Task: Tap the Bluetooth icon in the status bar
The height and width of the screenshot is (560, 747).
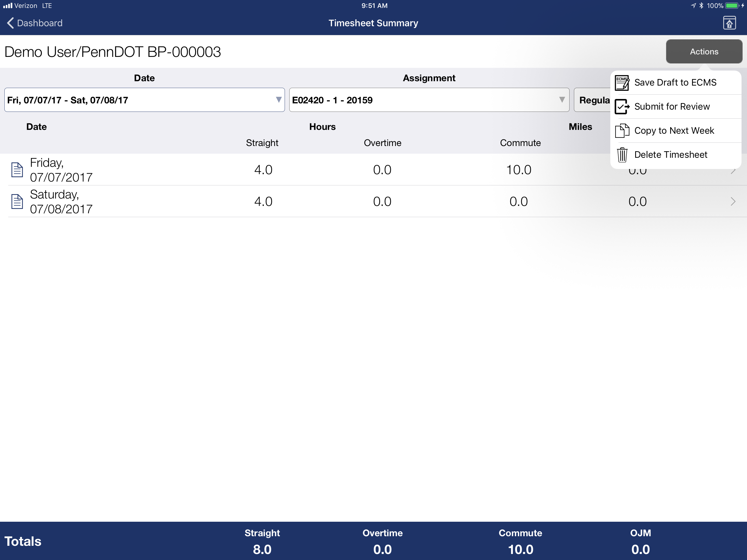Action: tap(701, 5)
